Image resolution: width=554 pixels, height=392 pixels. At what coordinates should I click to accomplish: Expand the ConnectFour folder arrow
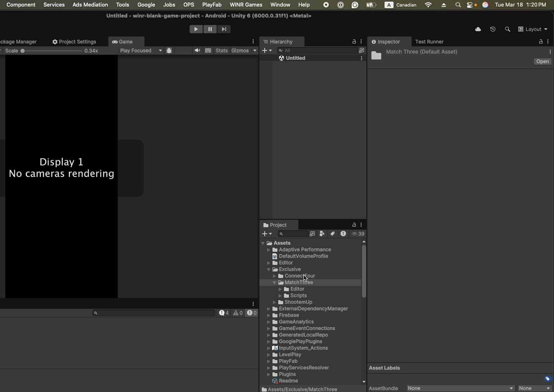pyautogui.click(x=275, y=276)
